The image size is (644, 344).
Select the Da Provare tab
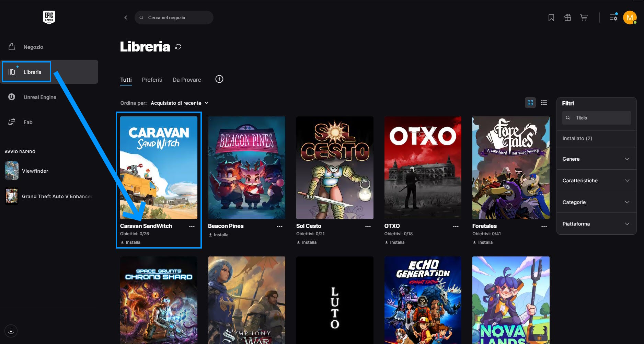(187, 80)
